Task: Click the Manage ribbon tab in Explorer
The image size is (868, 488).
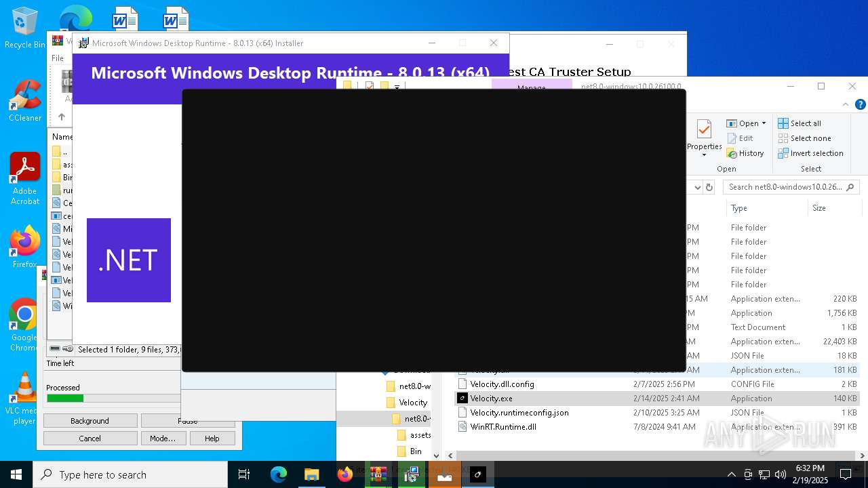Action: pyautogui.click(x=532, y=87)
